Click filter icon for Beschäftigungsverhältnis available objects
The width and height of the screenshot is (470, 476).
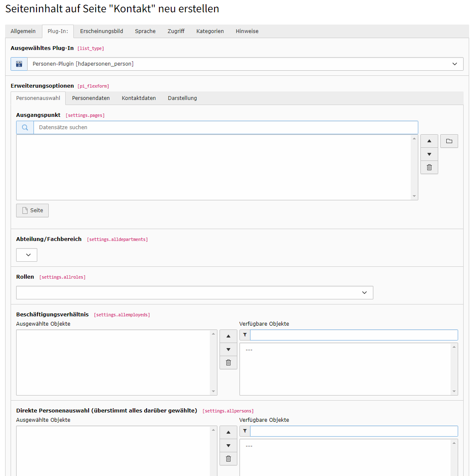pos(245,335)
